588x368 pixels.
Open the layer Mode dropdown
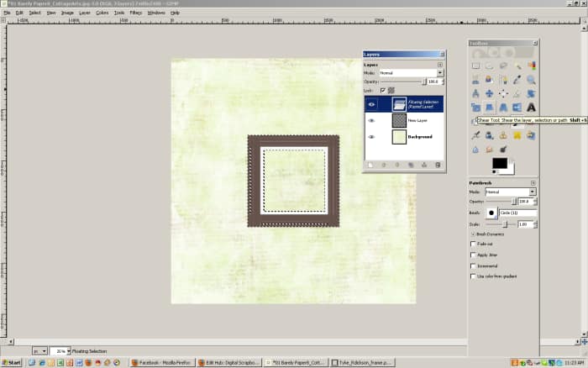pyautogui.click(x=411, y=73)
